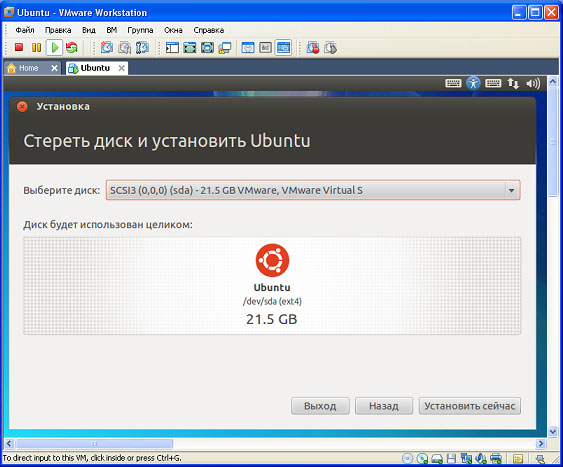The image size is (563, 467).
Task: Open the ВМ menu
Action: pyautogui.click(x=112, y=30)
